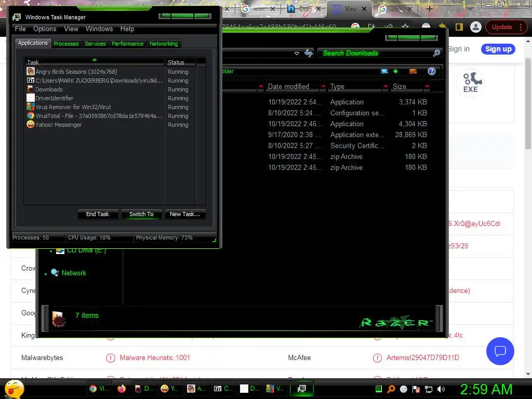Expand the Explorer address bar history dropdown

[x=297, y=54]
